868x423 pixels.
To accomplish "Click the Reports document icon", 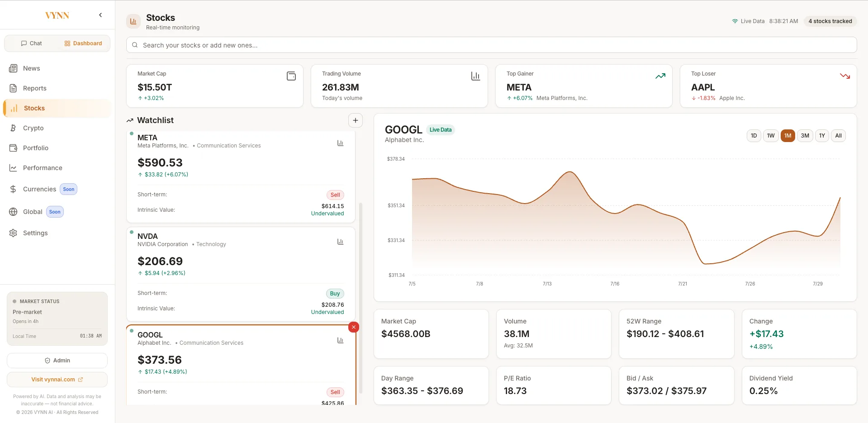I will click(14, 88).
